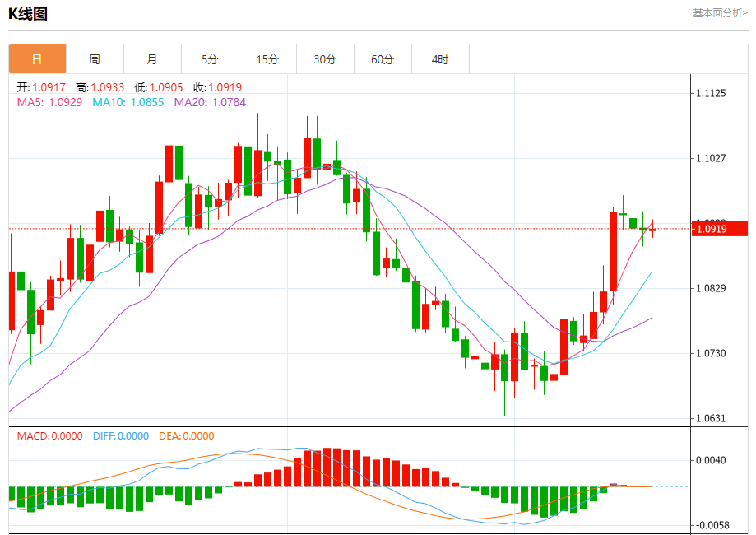Select the 30分 timeframe tab
756x535 pixels.
pos(325,59)
